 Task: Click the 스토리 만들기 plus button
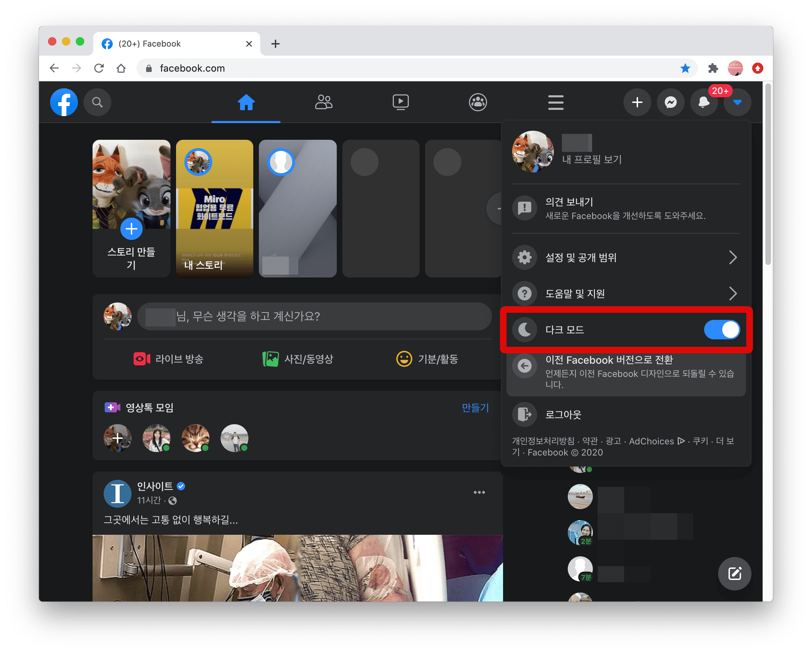click(132, 229)
